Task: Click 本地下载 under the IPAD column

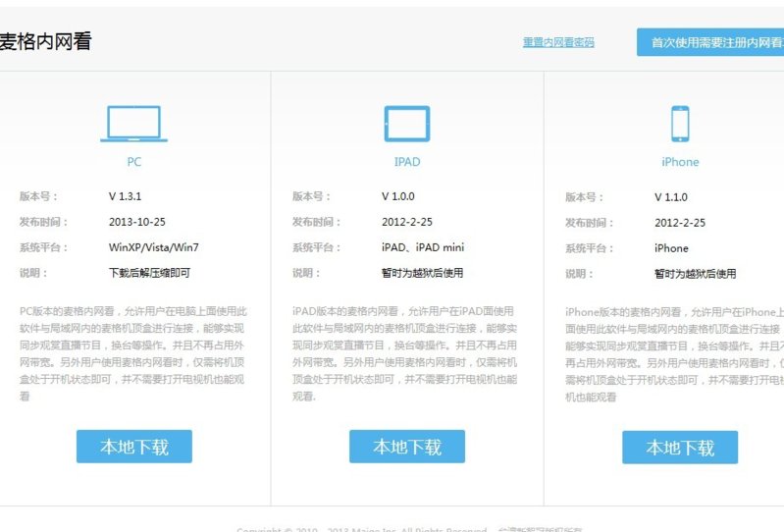Action: pos(407,447)
